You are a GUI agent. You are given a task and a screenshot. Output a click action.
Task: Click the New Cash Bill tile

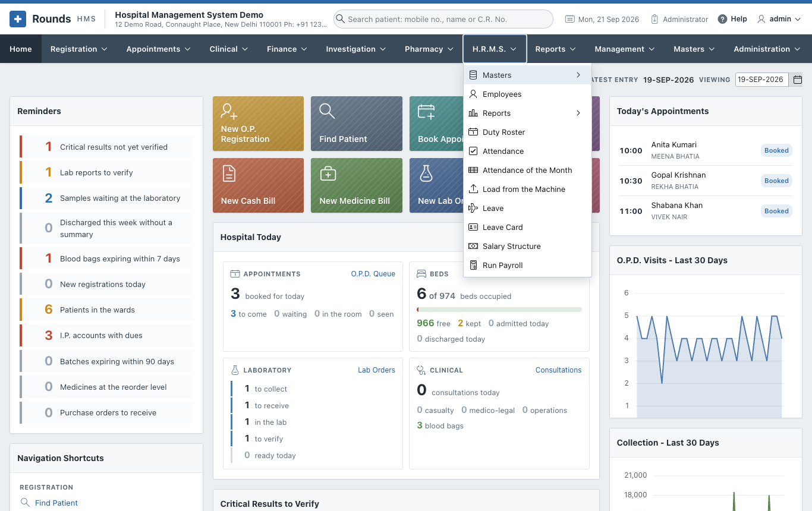point(258,185)
